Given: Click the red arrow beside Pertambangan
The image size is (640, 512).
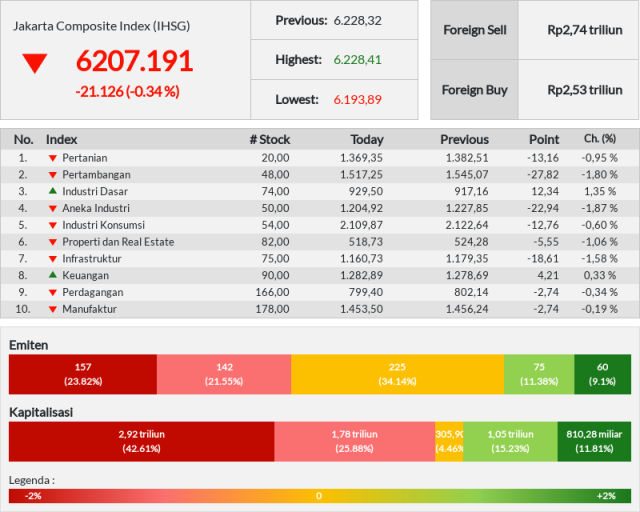Looking at the screenshot, I should pyautogui.click(x=53, y=175).
